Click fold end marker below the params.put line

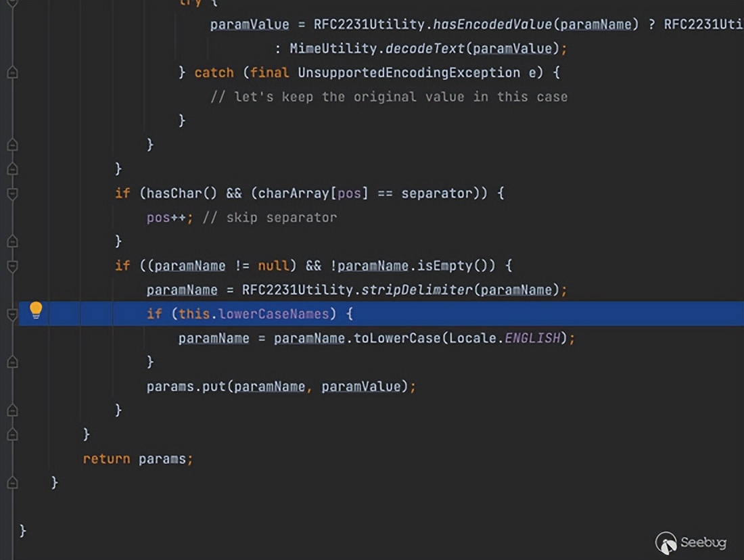click(x=13, y=411)
